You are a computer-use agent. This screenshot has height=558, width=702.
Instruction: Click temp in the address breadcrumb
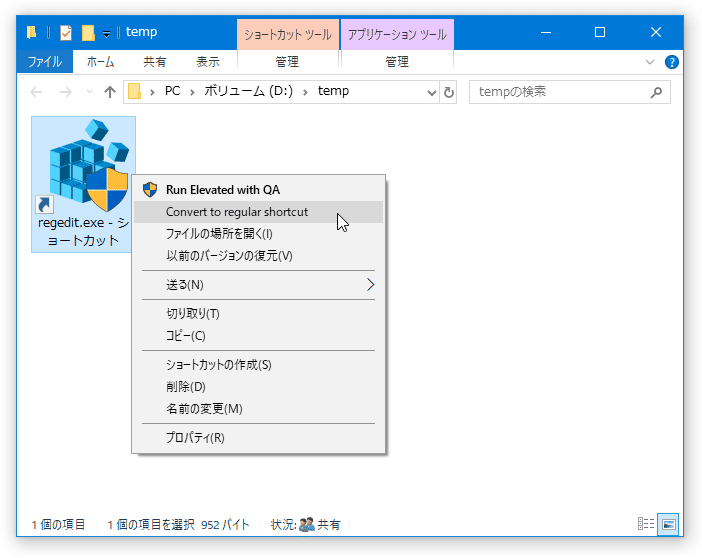click(x=334, y=91)
